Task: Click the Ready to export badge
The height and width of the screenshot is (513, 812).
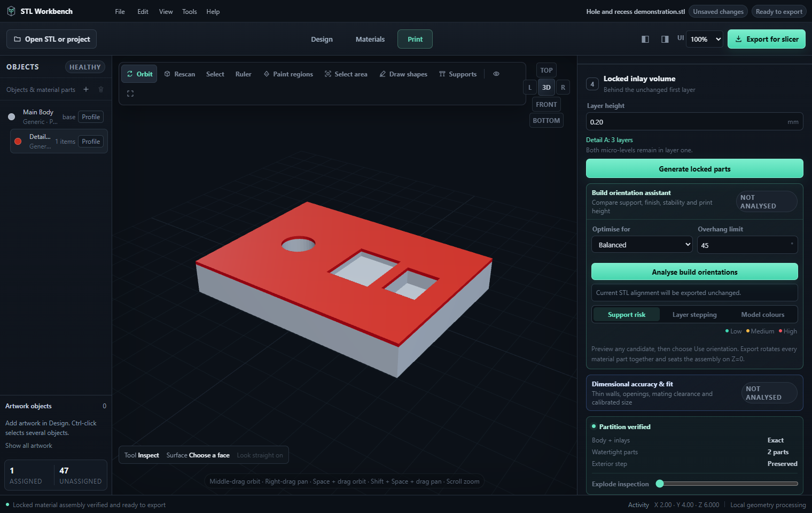Action: pyautogui.click(x=779, y=11)
